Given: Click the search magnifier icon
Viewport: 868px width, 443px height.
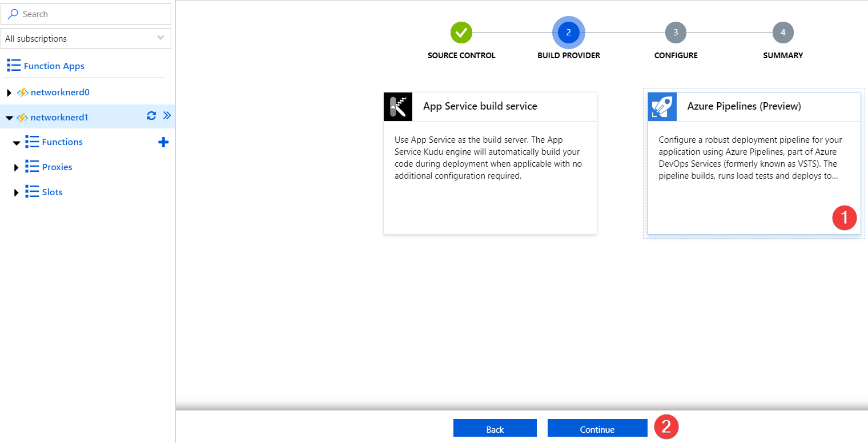Looking at the screenshot, I should pos(13,14).
